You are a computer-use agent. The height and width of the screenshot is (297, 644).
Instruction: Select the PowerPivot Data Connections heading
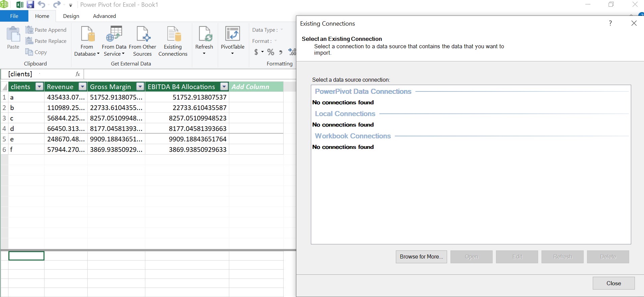[x=363, y=91]
